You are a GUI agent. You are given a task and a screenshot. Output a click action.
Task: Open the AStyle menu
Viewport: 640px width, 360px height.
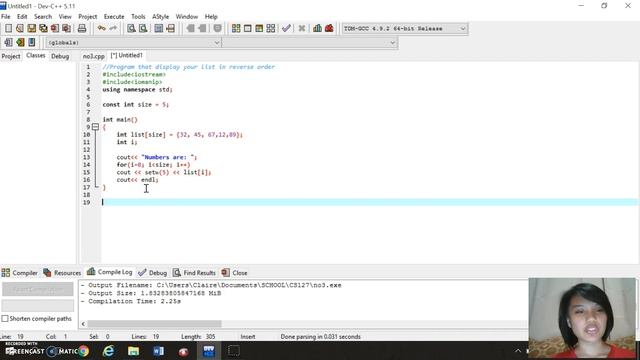point(160,17)
